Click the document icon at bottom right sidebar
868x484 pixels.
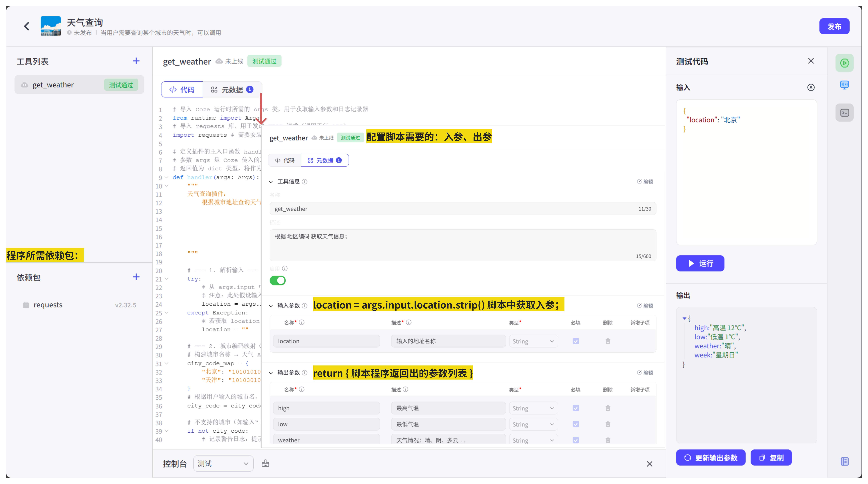[844, 461]
